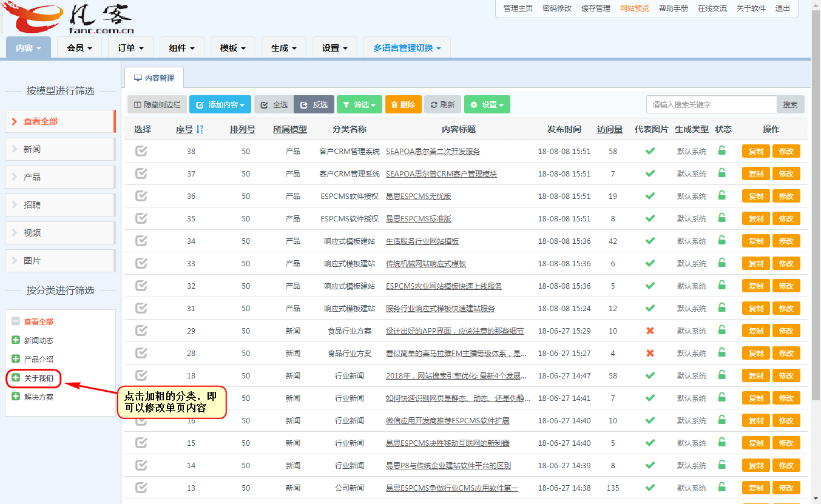Click the green checkmark in row 34
This screenshot has height=504, width=821.
650,241
